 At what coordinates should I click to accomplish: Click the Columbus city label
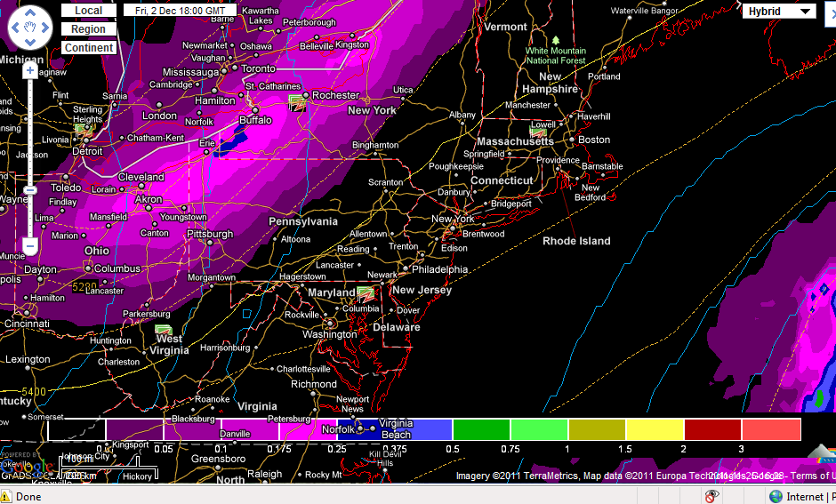(x=117, y=268)
